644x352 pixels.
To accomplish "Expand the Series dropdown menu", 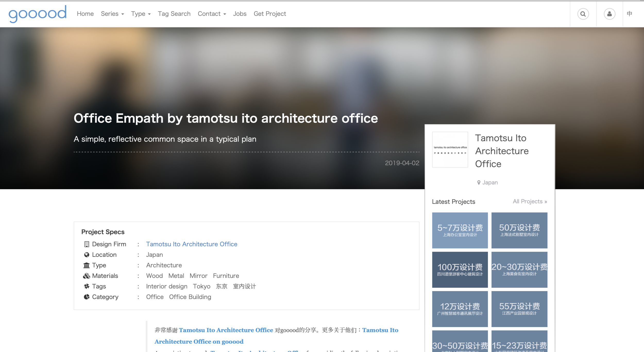I will click(x=112, y=14).
